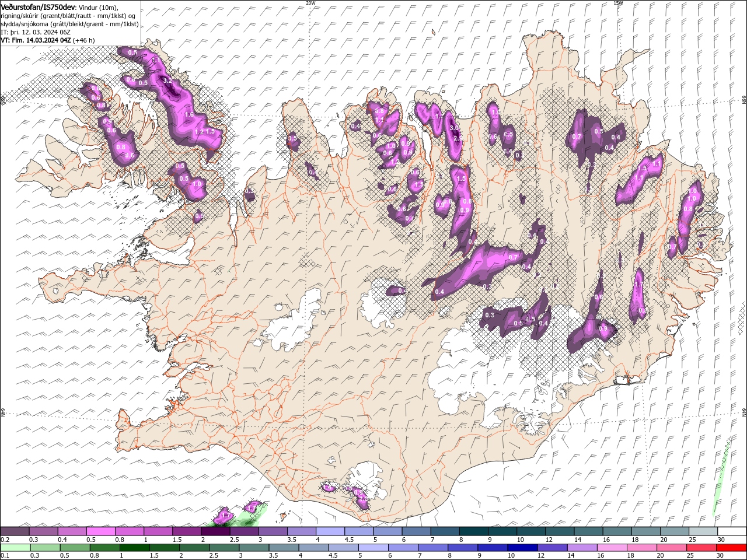Click the '(+46 h)' forecast offset text
Viewport: 747px width, 560px height.
coord(84,40)
